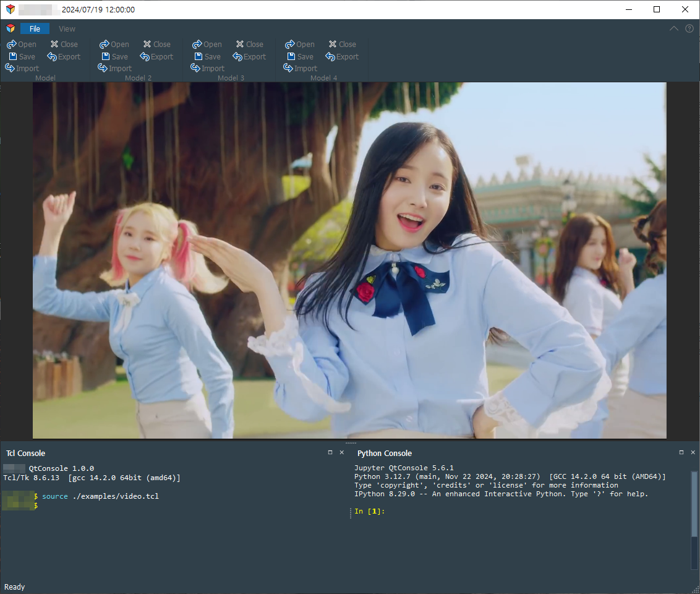Click the 'IPython 8.29.0' info line
Screen dimensions: 700x594
[501, 494]
